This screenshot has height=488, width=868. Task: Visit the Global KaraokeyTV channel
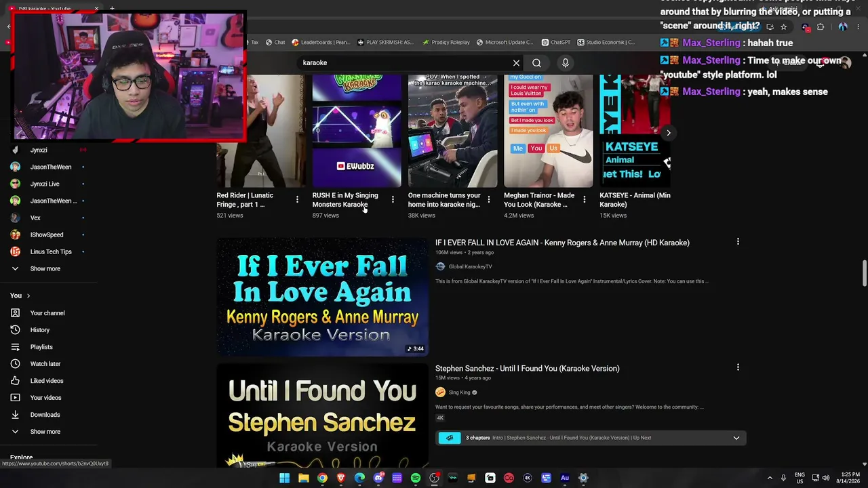pos(470,267)
